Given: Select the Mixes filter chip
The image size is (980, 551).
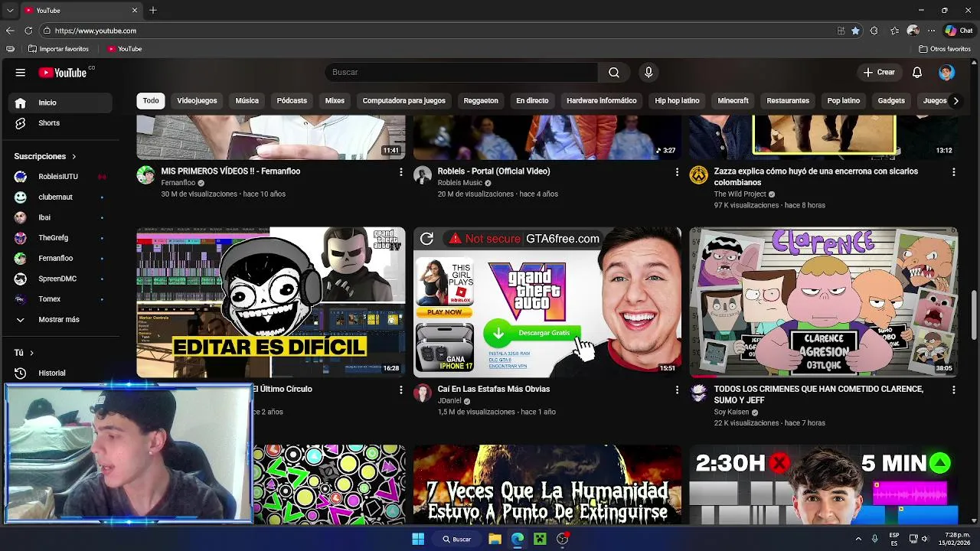Looking at the screenshot, I should point(335,101).
